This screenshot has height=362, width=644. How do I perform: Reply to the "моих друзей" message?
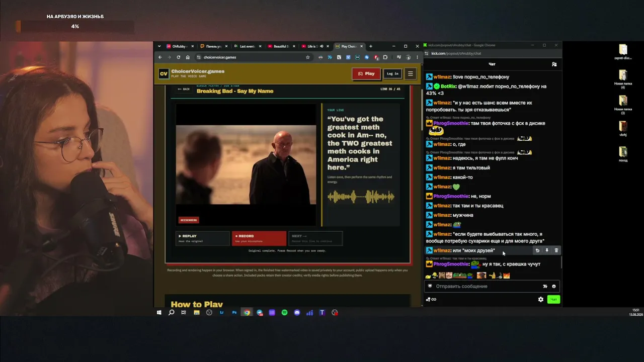click(537, 250)
